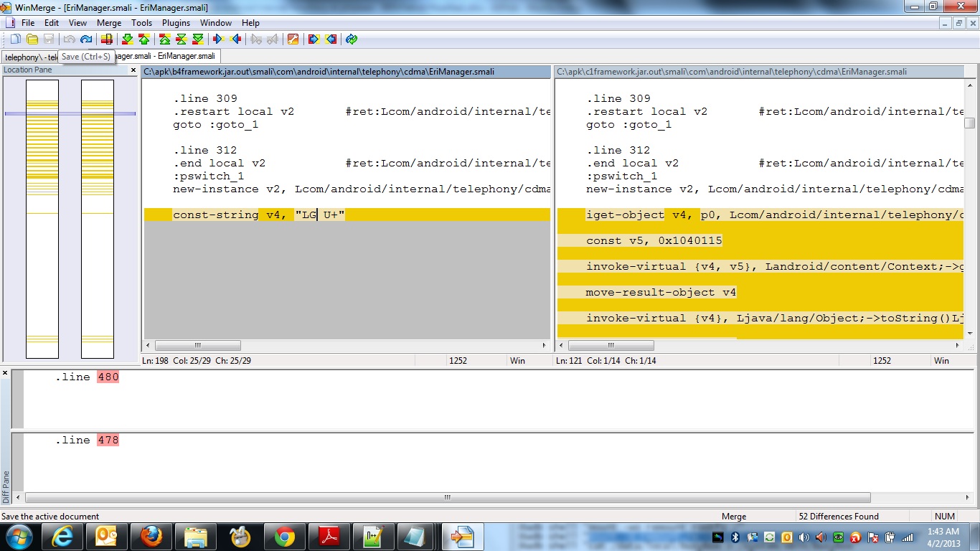This screenshot has width=980, height=551.
Task: Open the View menu
Action: coord(77,23)
